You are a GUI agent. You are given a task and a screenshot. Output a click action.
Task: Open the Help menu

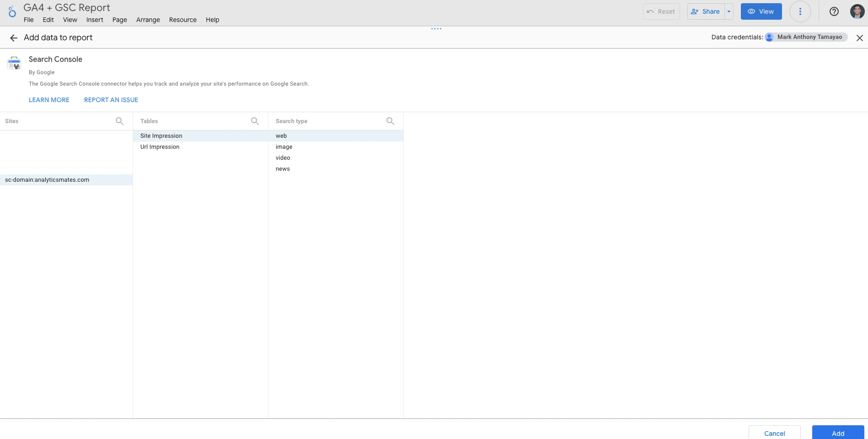[212, 20]
